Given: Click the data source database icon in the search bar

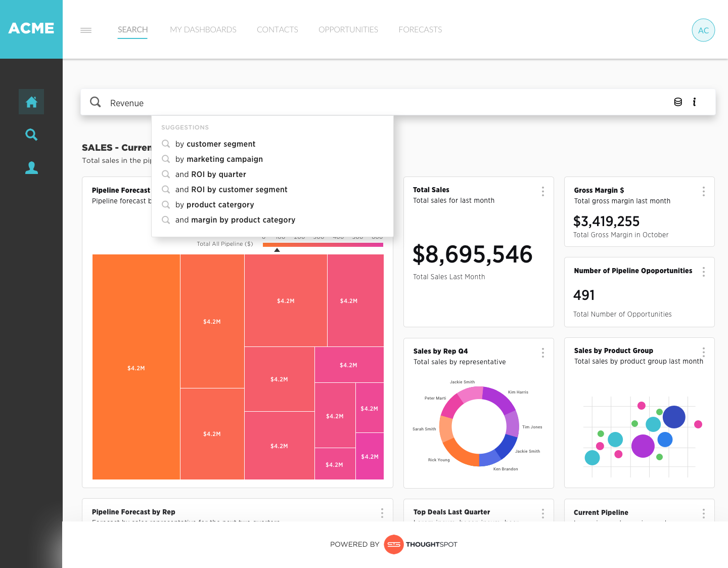Looking at the screenshot, I should pos(678,102).
